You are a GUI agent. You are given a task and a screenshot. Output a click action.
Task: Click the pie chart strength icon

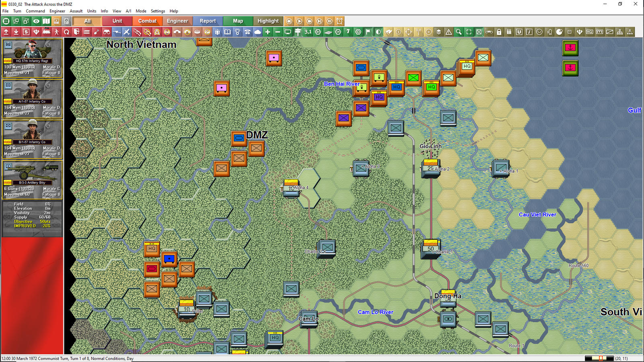point(559,32)
